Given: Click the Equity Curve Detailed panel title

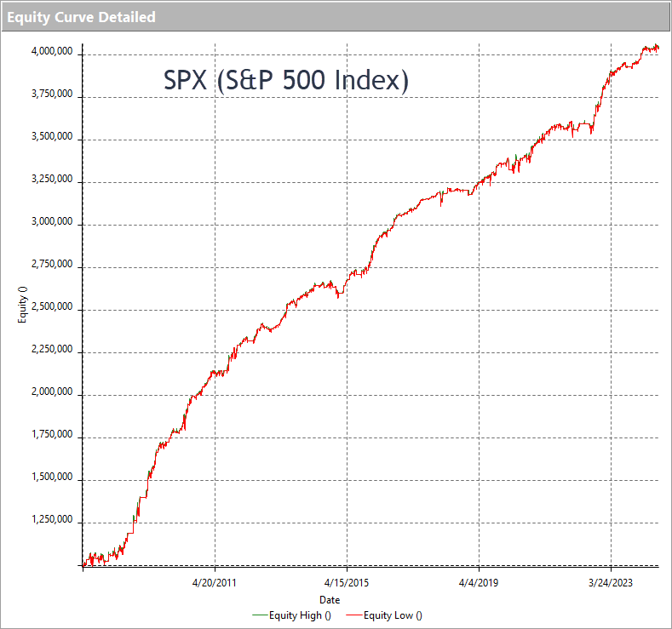Looking at the screenshot, I should (x=82, y=17).
